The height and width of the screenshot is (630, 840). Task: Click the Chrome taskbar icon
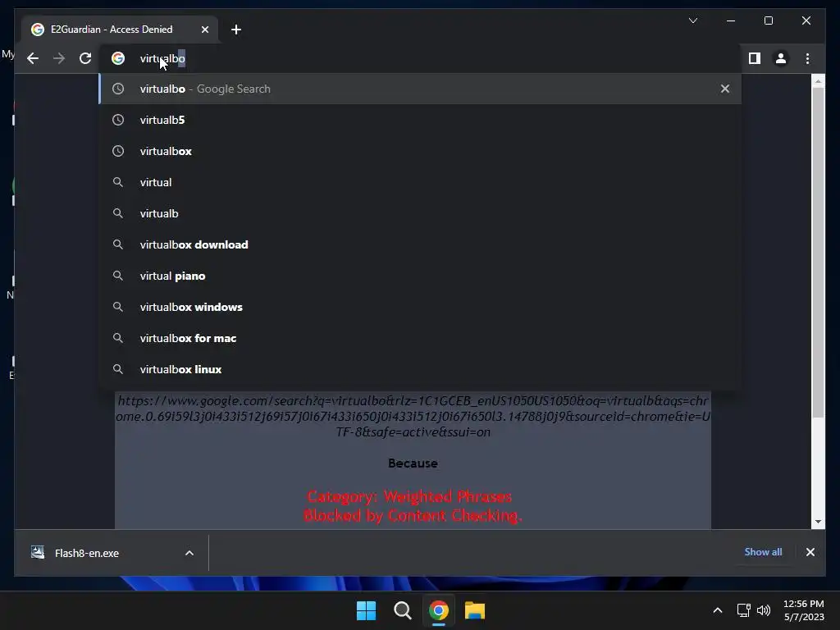click(438, 610)
